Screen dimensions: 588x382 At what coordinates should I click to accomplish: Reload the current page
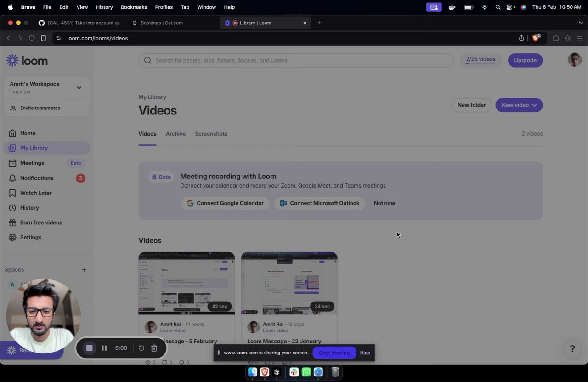tap(32, 38)
